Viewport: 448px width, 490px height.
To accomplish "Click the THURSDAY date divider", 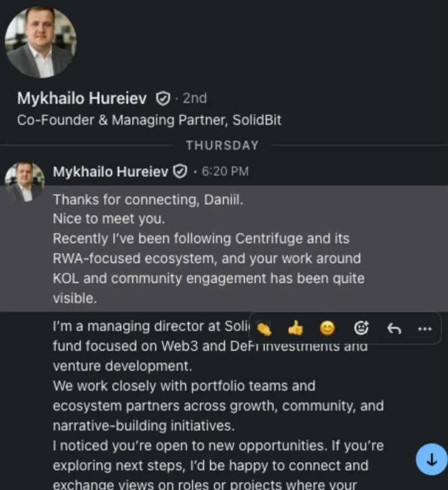I will tap(222, 145).
